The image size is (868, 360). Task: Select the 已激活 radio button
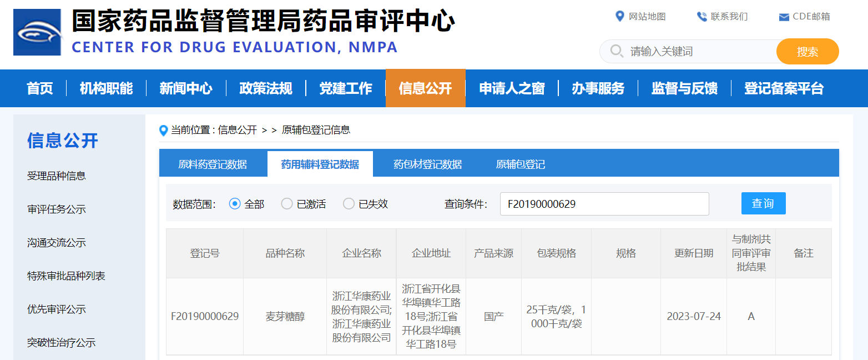pyautogui.click(x=287, y=204)
